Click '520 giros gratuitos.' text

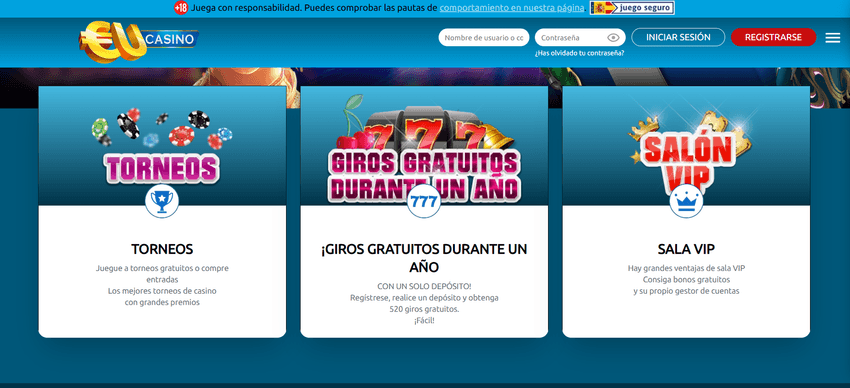[424, 309]
